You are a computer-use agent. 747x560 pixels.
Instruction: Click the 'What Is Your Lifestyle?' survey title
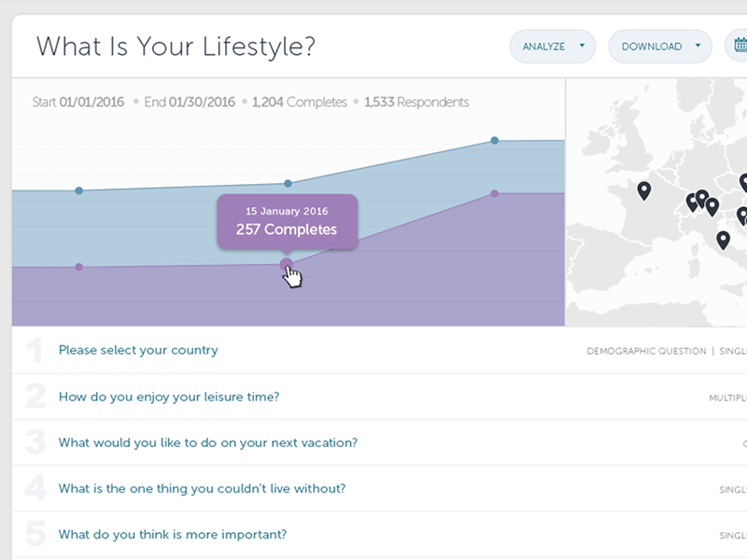(176, 46)
